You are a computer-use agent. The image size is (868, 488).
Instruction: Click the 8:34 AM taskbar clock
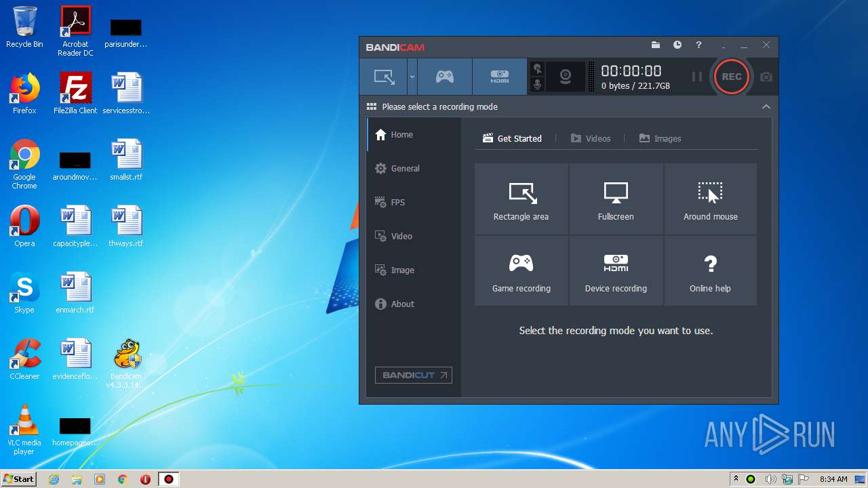[833, 479]
